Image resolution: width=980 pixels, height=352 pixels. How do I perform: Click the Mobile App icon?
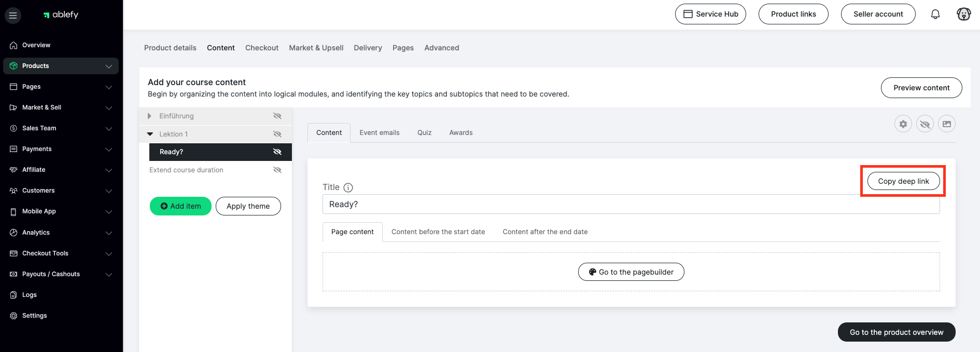coord(13,211)
